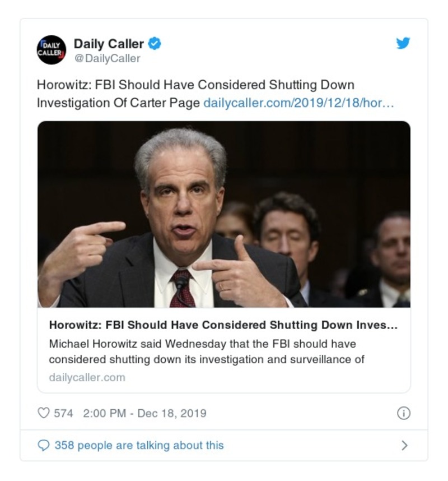Click the blue verified badge
Screen dimensions: 448x481
click(155, 43)
